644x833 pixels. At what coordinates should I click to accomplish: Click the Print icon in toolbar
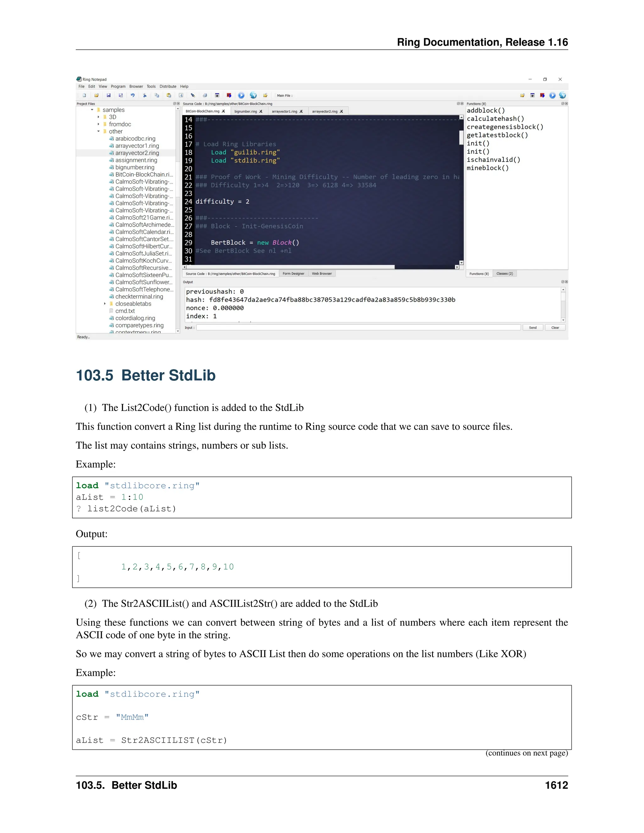tap(205, 95)
